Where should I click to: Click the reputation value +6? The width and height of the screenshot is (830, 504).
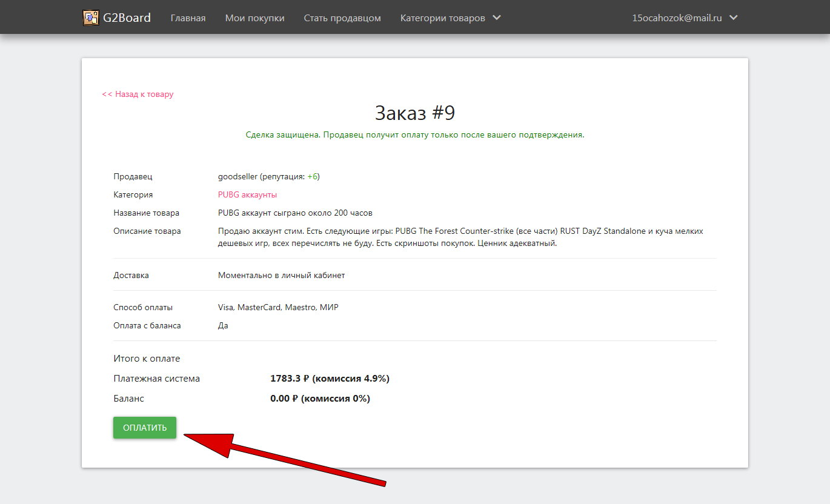click(x=312, y=176)
